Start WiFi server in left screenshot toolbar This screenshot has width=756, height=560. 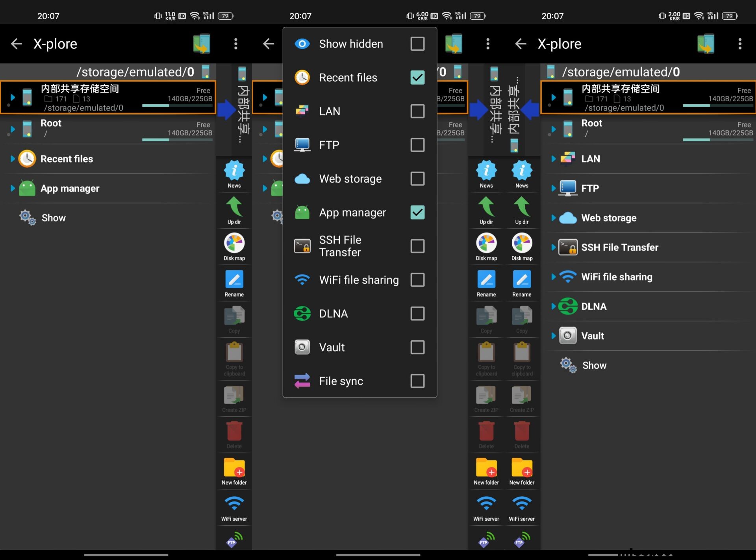tap(234, 508)
